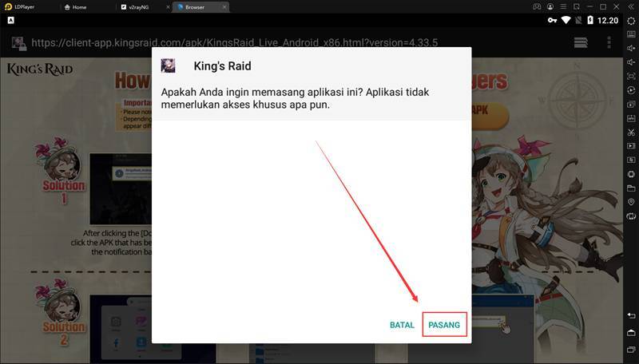Open the LDPlayer hamburger menu
This screenshot has height=364, width=639.
point(563,7)
